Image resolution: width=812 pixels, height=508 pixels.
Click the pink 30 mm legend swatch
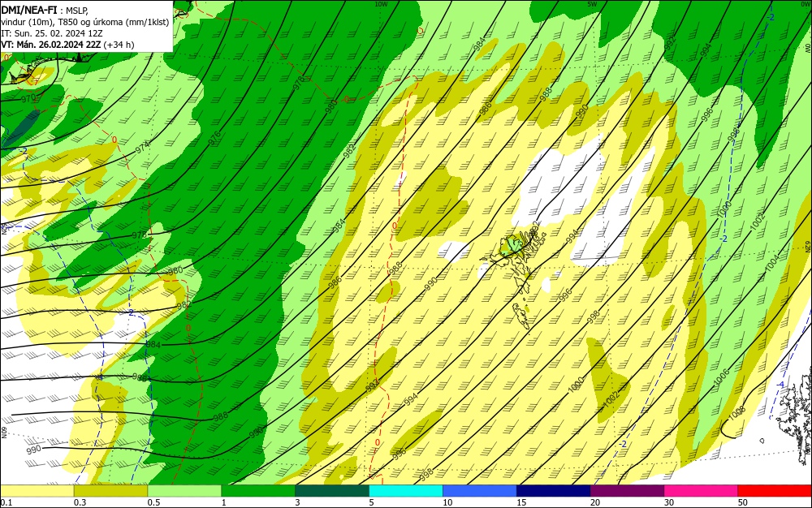coord(702,491)
